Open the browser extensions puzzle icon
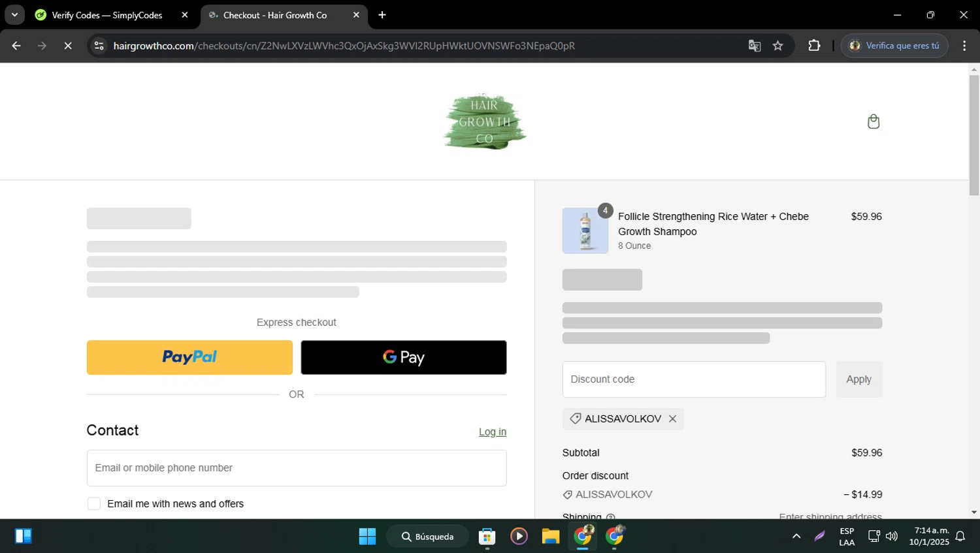980x553 pixels. click(814, 46)
